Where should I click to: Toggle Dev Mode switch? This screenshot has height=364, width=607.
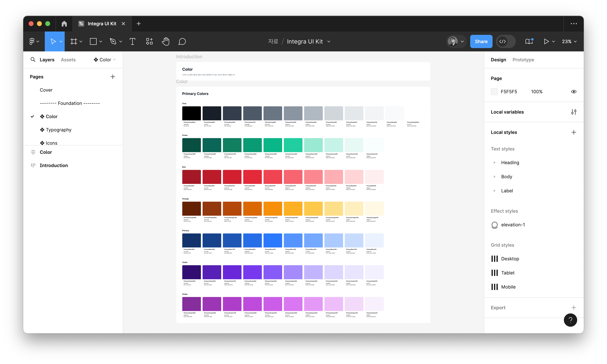click(x=505, y=41)
